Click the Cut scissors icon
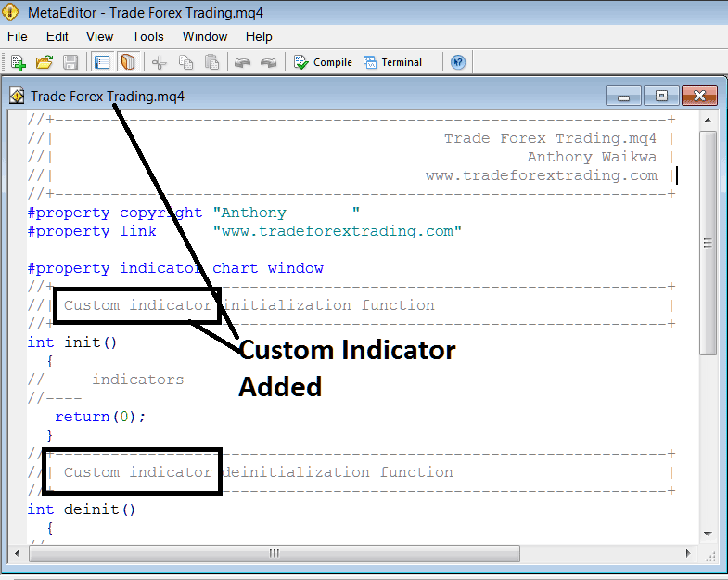 [159, 62]
